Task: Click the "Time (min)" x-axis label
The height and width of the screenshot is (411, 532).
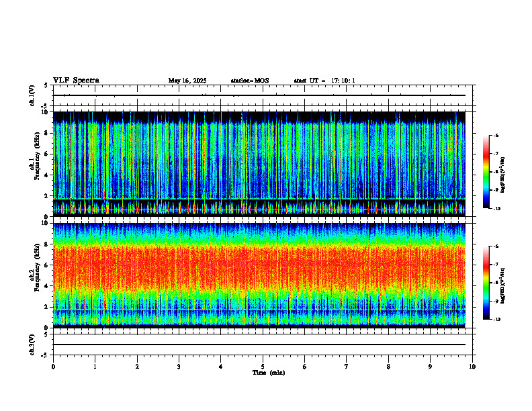Action: coord(269,373)
